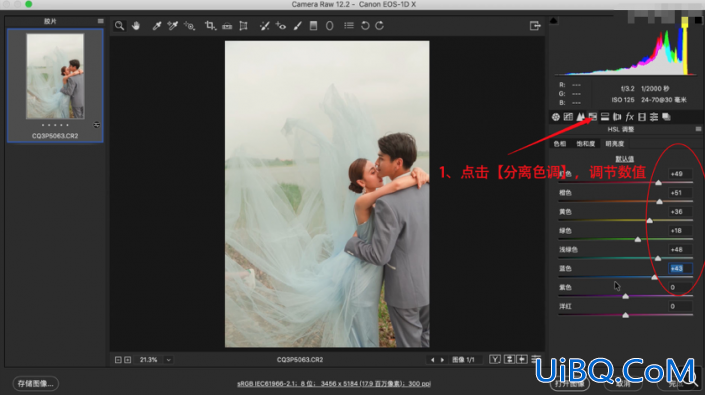The image size is (705, 395).
Task: Click the blue (蓝色) slider handle
Action: tap(655, 277)
